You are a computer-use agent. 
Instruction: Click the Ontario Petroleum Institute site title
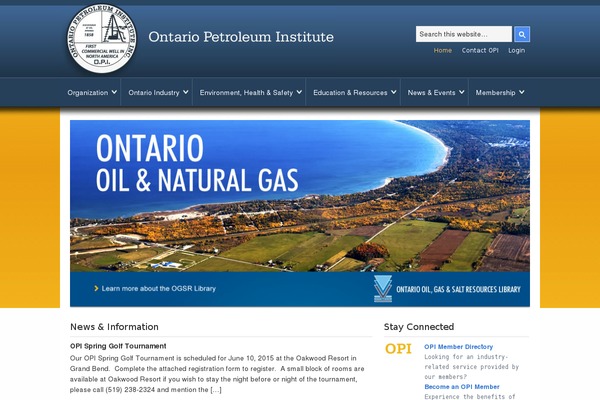click(x=241, y=37)
